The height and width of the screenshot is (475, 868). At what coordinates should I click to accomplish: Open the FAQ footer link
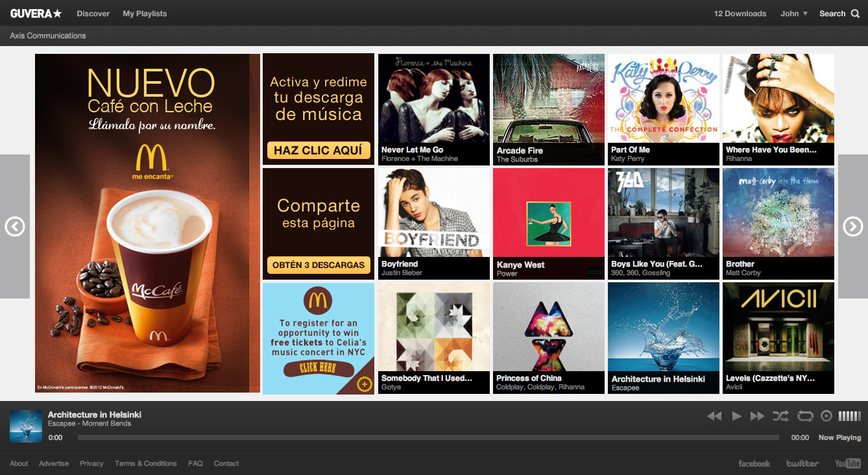coord(195,463)
